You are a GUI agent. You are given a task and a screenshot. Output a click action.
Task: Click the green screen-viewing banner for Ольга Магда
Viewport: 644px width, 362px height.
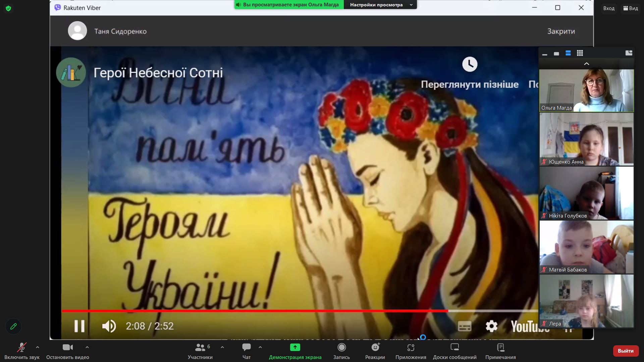click(x=289, y=5)
